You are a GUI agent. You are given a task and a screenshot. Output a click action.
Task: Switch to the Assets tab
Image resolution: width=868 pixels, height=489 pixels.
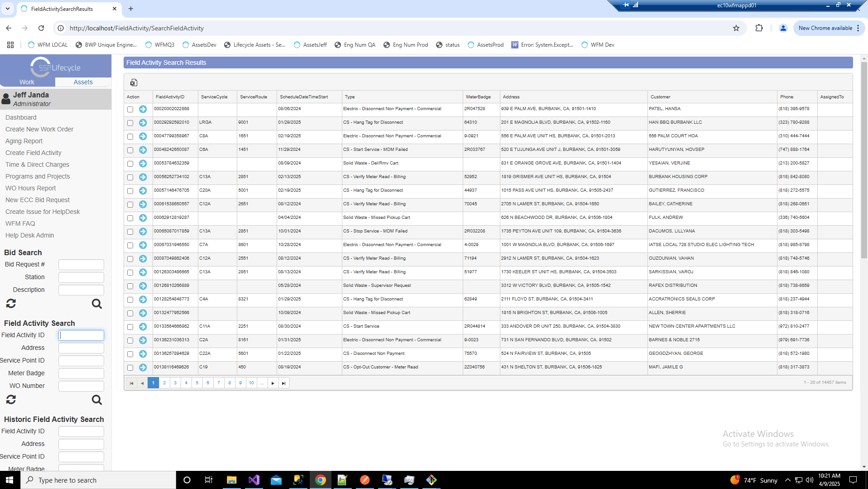click(83, 82)
